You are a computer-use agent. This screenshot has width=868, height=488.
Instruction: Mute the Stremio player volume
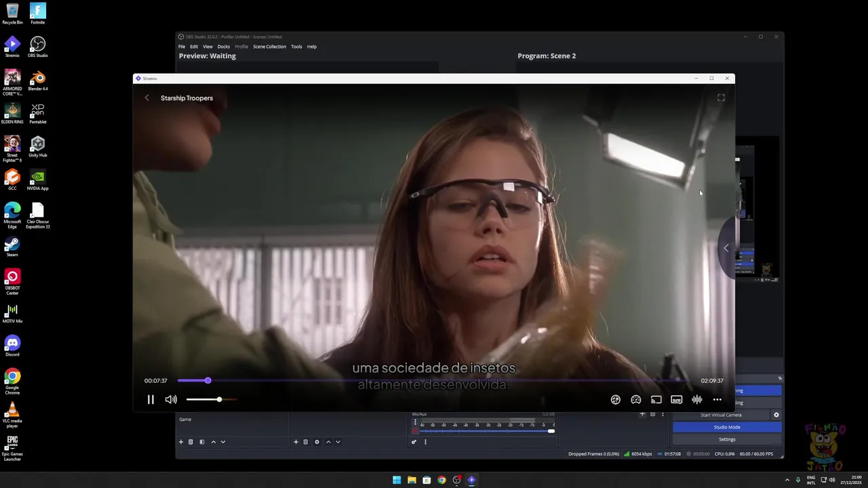tap(171, 399)
